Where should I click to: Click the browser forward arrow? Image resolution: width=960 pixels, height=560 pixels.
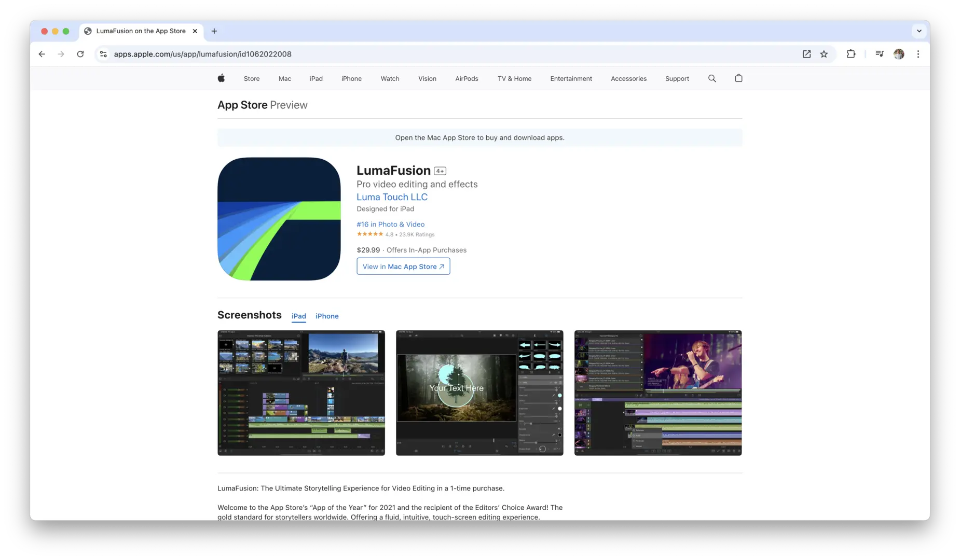click(x=61, y=54)
